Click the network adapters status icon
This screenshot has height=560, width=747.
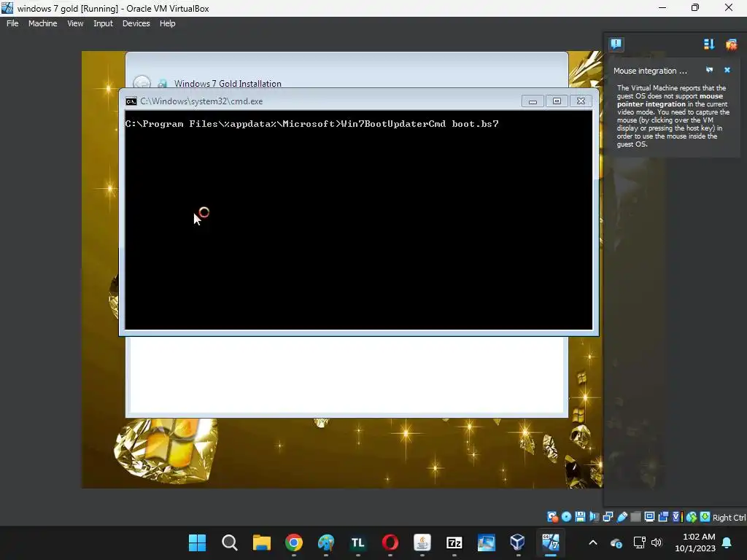(x=608, y=517)
